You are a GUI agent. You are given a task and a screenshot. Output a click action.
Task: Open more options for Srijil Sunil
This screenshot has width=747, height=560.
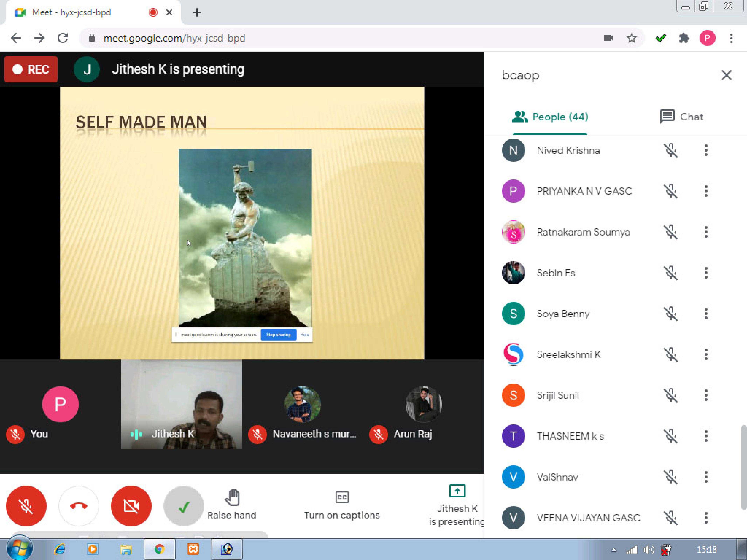tap(706, 396)
